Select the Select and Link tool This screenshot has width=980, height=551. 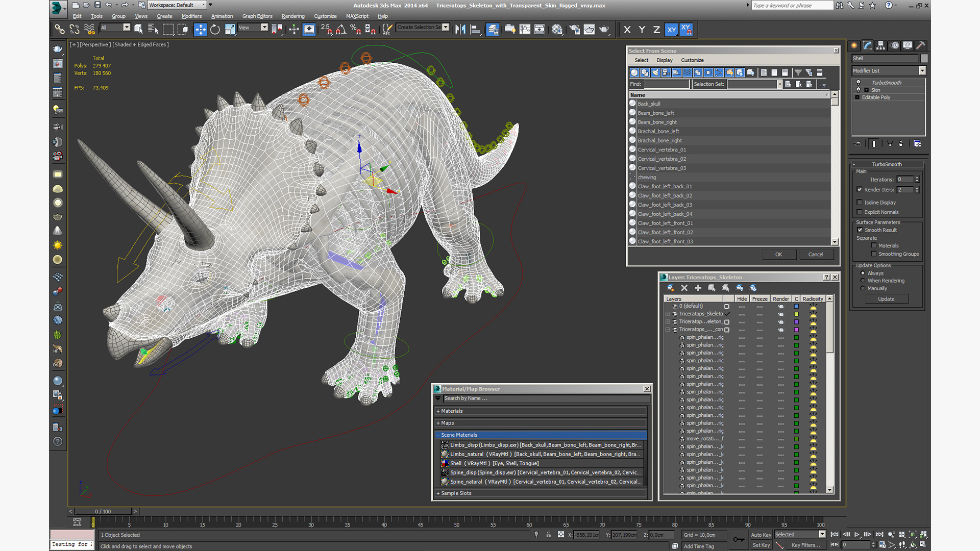[60, 29]
